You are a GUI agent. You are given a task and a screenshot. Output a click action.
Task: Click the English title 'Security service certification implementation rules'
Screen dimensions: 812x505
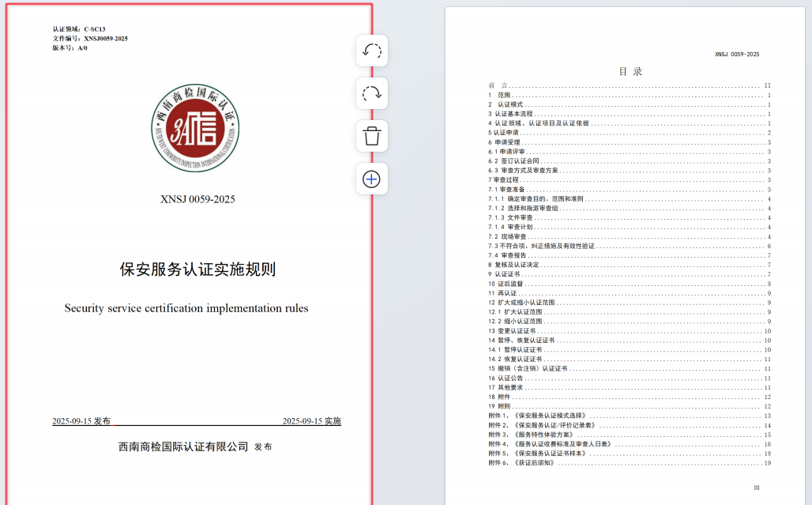point(186,308)
